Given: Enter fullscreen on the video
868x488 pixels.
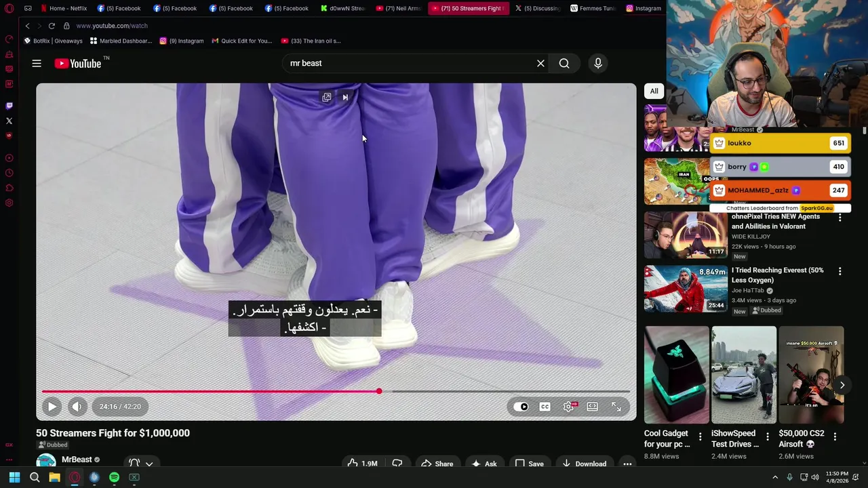Looking at the screenshot, I should 616,407.
